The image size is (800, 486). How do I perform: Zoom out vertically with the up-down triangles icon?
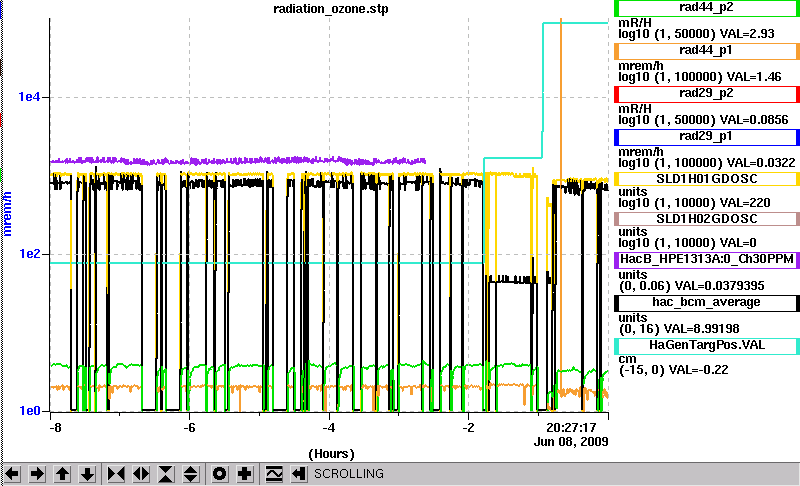click(191, 474)
